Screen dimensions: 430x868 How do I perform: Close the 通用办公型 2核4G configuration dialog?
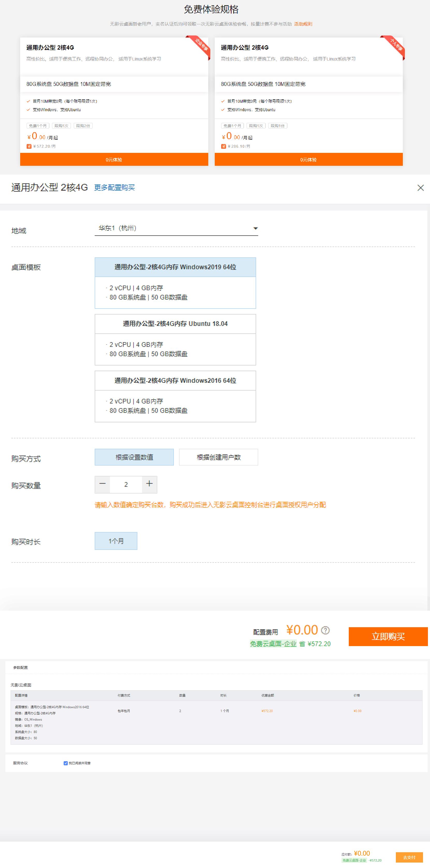421,188
